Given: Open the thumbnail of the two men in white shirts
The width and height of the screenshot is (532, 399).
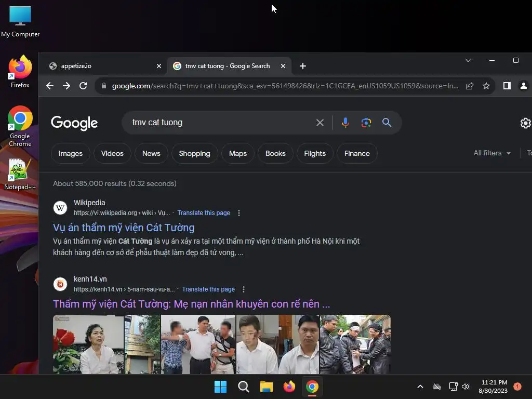Looking at the screenshot, I should (277, 344).
